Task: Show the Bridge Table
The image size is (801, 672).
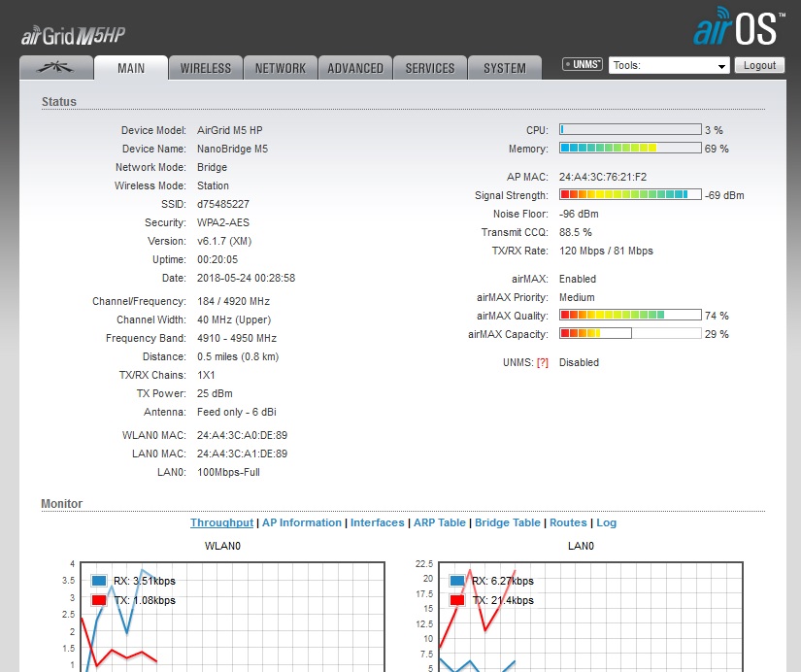Action: [x=508, y=522]
